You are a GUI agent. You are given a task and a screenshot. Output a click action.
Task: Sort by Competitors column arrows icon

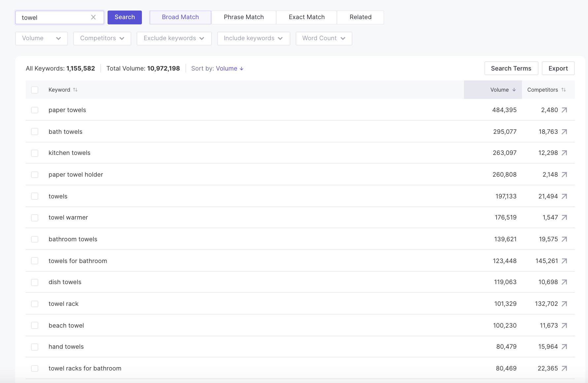(564, 90)
